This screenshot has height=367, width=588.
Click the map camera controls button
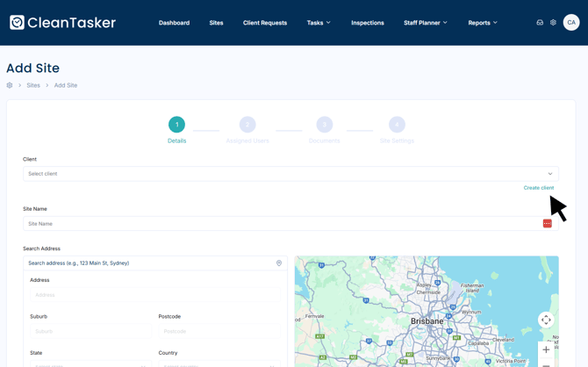click(x=546, y=320)
